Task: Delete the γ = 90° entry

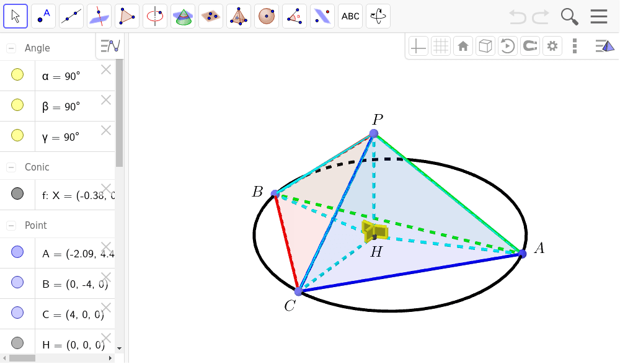Action: 106,131
